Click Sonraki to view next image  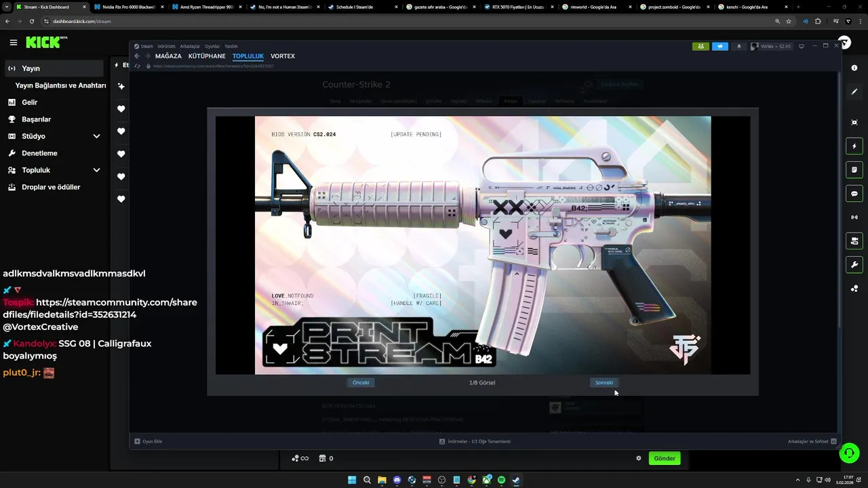pyautogui.click(x=604, y=382)
